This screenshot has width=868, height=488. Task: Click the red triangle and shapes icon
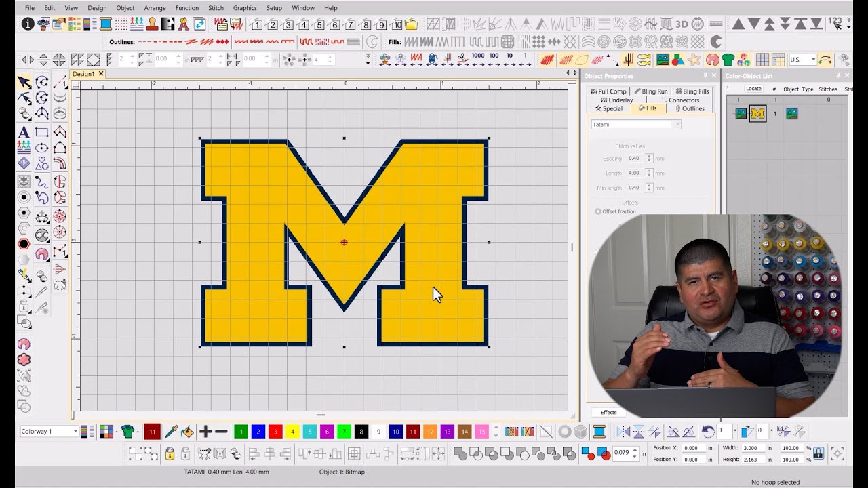[677, 60]
